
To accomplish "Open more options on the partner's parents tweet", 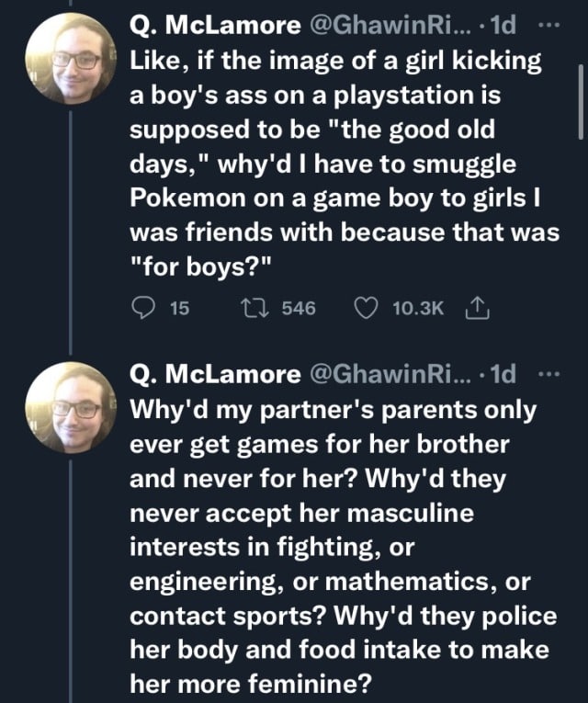I will coord(550,374).
